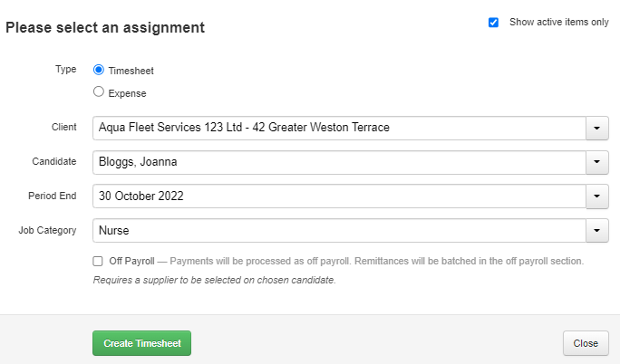The width and height of the screenshot is (620, 364).
Task: Click the Expense label text
Action: click(x=127, y=93)
